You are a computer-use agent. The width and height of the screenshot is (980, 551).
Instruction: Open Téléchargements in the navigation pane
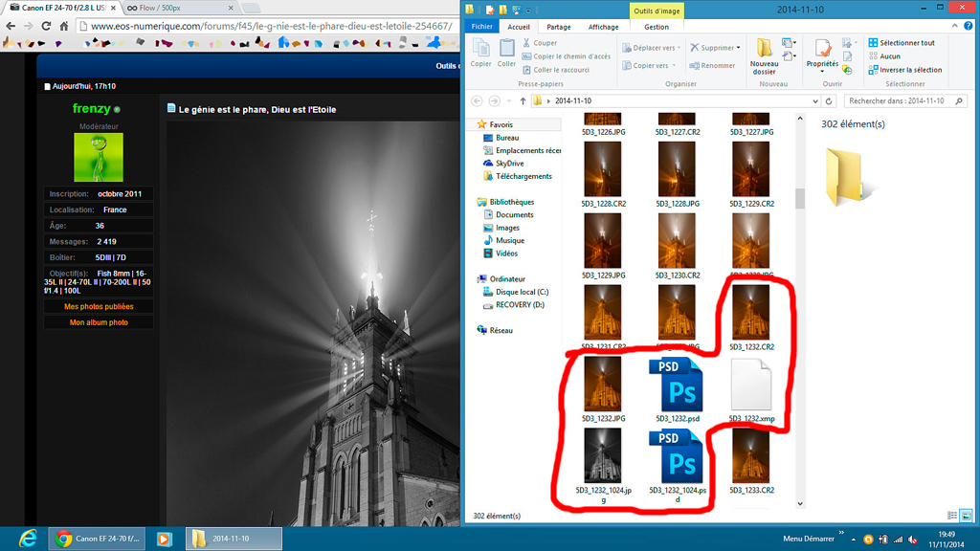518,176
